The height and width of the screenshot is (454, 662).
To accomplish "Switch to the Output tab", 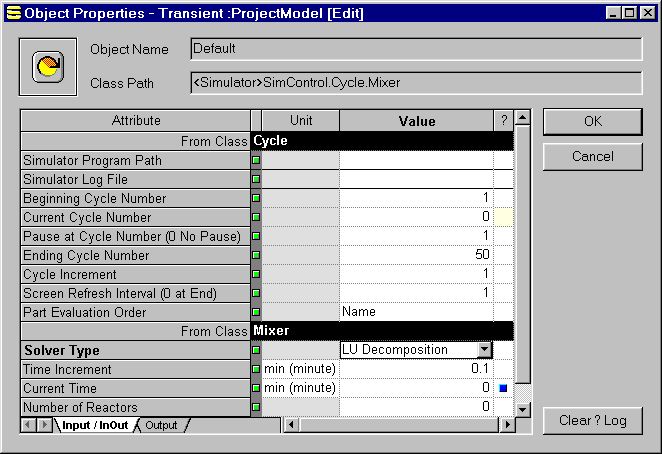I will 161,426.
